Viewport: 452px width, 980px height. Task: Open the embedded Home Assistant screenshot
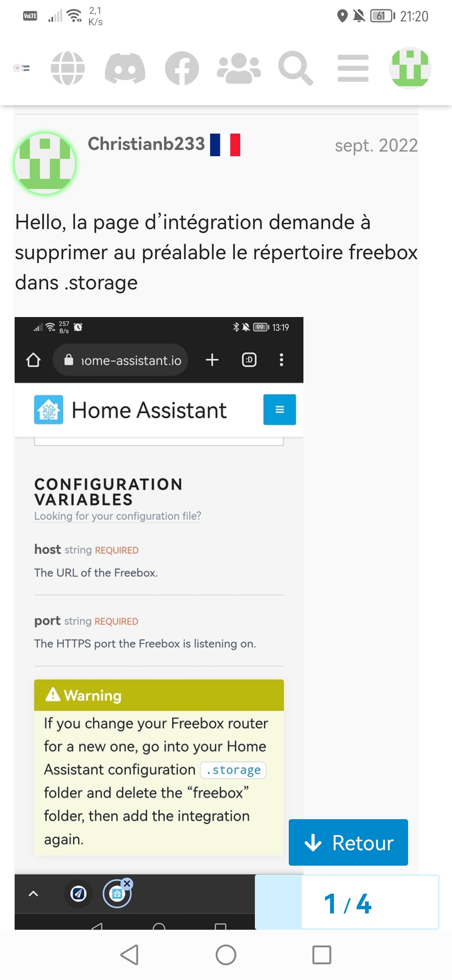[x=159, y=623]
